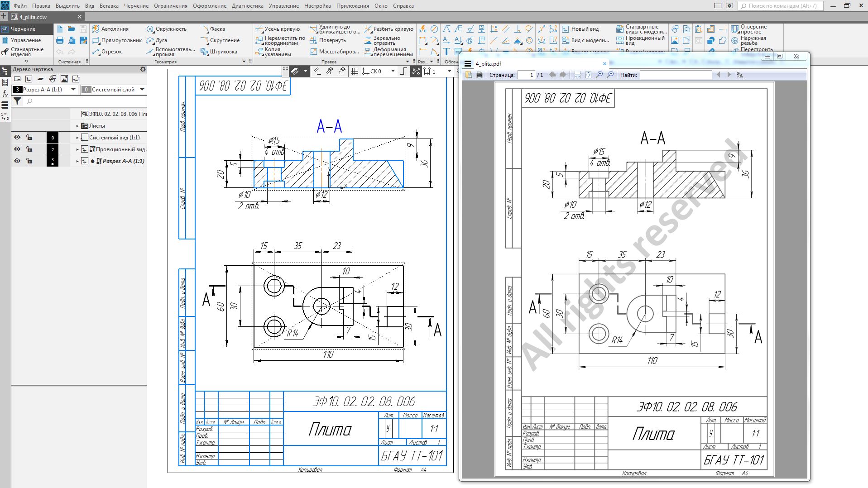The width and height of the screenshot is (868, 488).
Task: Hide the Системный вид layer
Action: click(17, 138)
